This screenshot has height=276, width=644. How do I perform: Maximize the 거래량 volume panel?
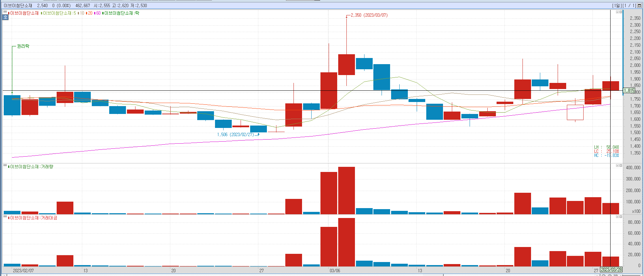[x=617, y=165]
